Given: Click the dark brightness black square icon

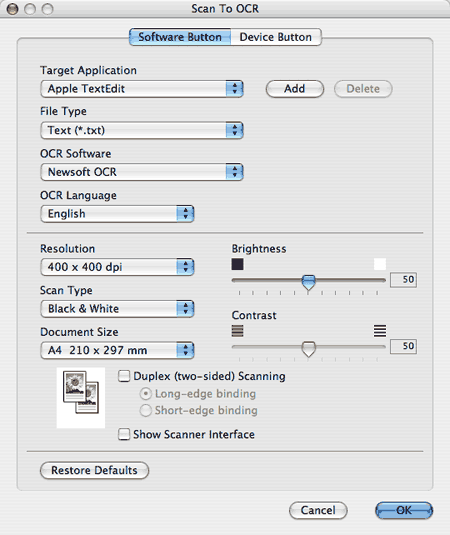Looking at the screenshot, I should click(237, 264).
